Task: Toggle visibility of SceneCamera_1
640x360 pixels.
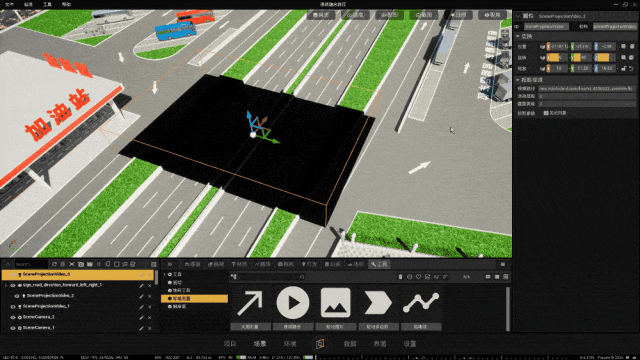Action: click(13, 328)
